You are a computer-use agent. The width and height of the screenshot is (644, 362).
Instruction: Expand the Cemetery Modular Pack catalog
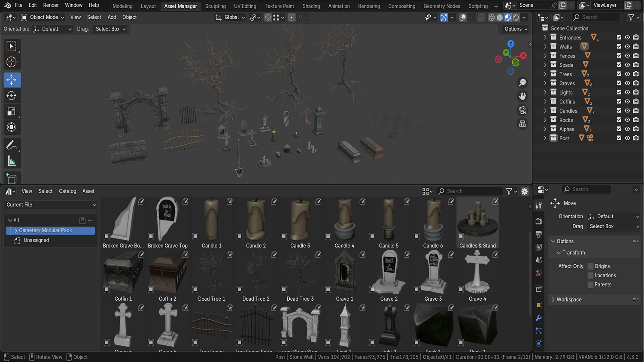[x=16, y=231]
